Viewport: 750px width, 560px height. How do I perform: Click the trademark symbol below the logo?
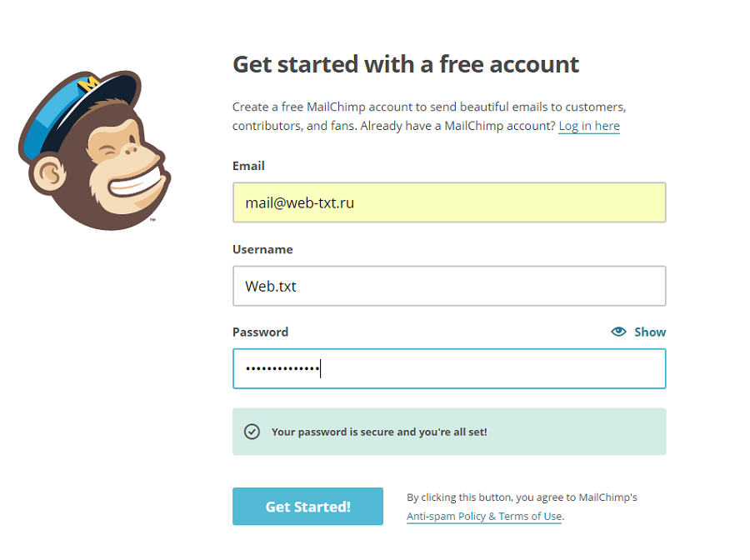click(152, 221)
